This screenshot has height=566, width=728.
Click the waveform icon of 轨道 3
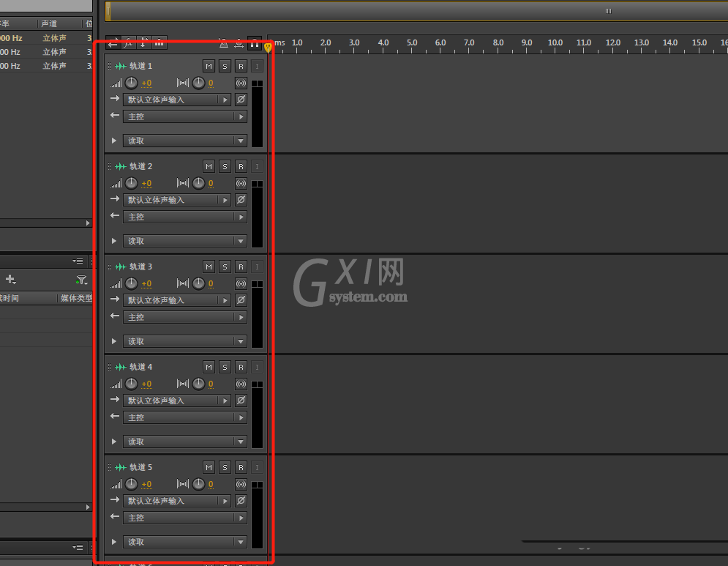pos(121,267)
